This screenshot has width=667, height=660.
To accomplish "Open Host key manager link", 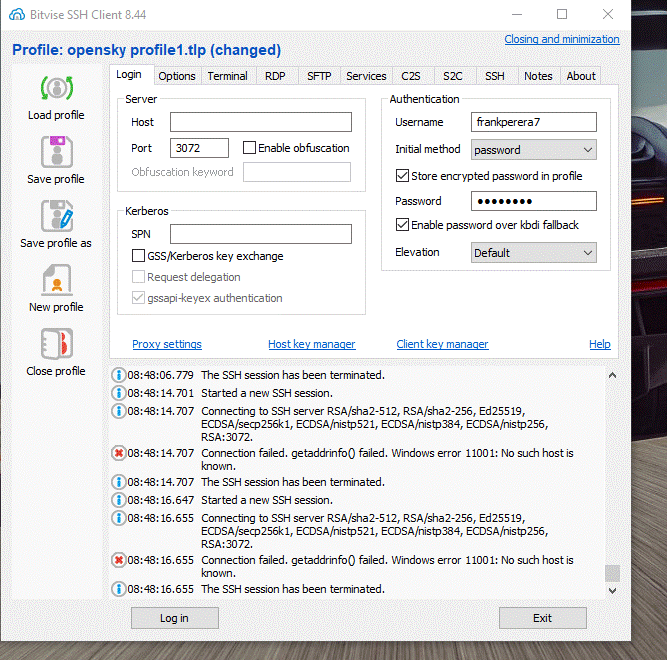I will (311, 344).
